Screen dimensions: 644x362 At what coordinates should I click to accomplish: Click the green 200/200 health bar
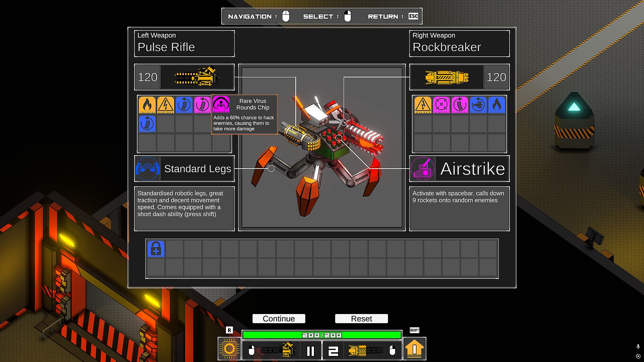(x=322, y=335)
